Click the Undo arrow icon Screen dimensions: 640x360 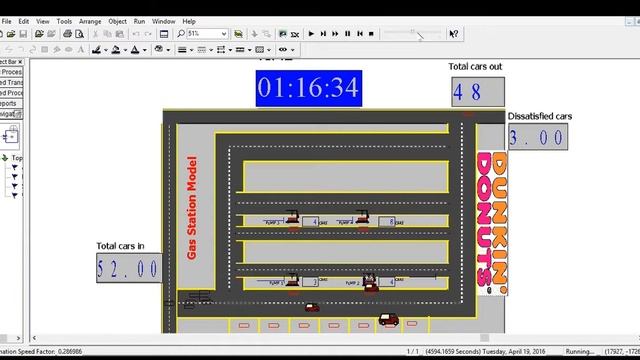(x=136, y=34)
